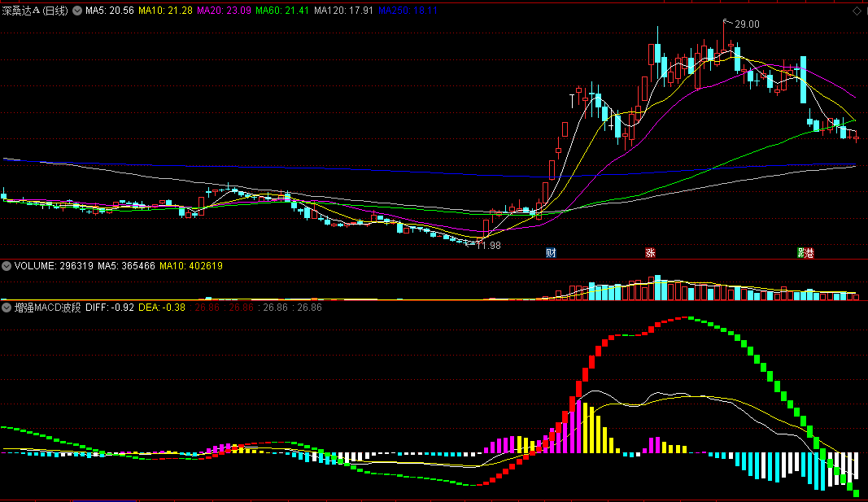The height and width of the screenshot is (502, 868).
Task: Click the volume MA10: 402619 label
Action: pyautogui.click(x=191, y=266)
